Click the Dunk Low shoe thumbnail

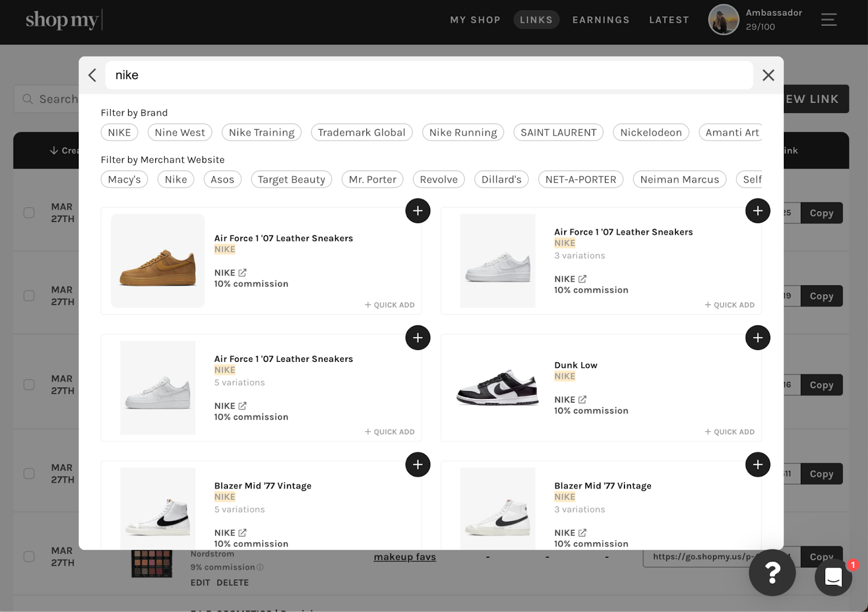(498, 388)
